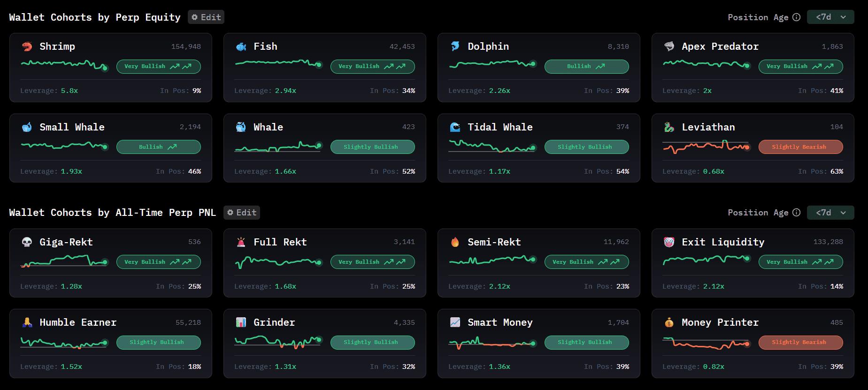
Task: Edit the All-Time Perp PNL cohorts section
Action: 242,213
